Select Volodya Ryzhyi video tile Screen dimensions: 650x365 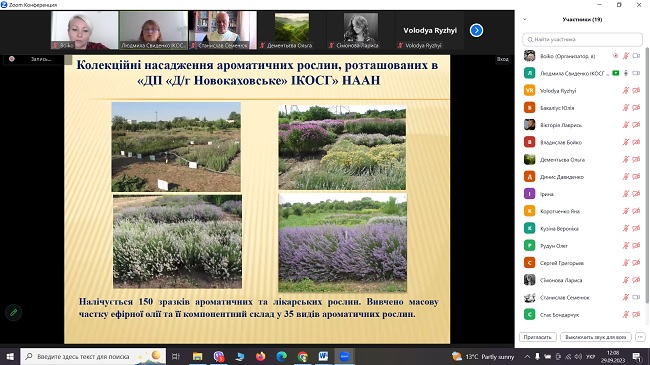pyautogui.click(x=430, y=30)
